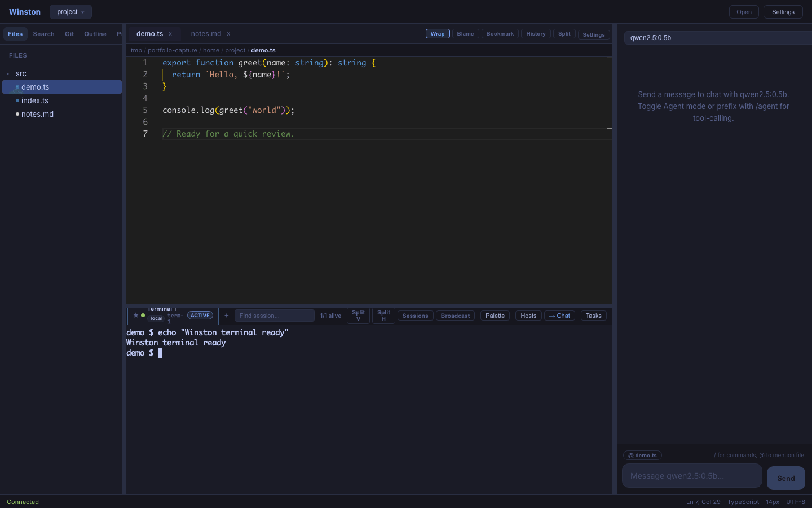The height and width of the screenshot is (508, 812).
Task: Select notes.md in the file tree
Action: [62, 114]
